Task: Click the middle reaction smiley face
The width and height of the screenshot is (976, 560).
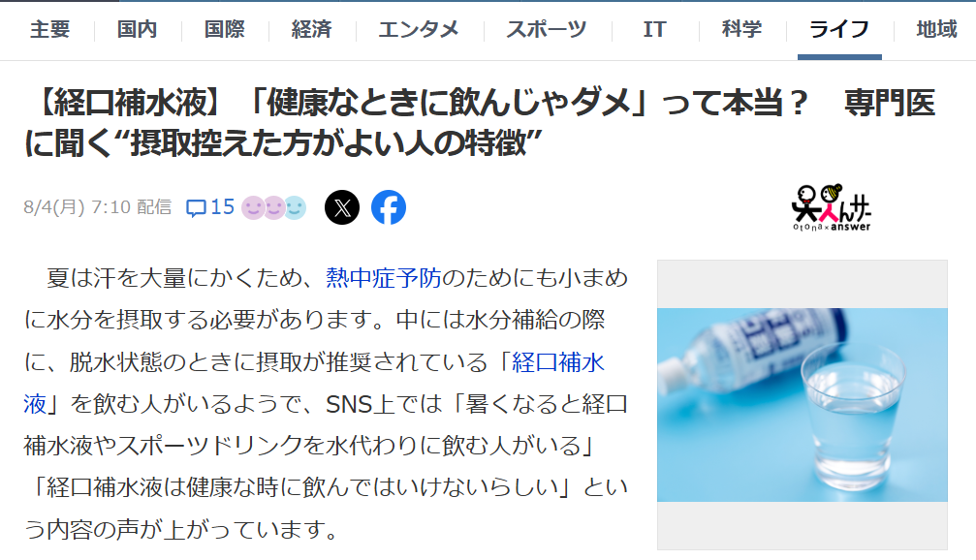Action: tap(274, 208)
